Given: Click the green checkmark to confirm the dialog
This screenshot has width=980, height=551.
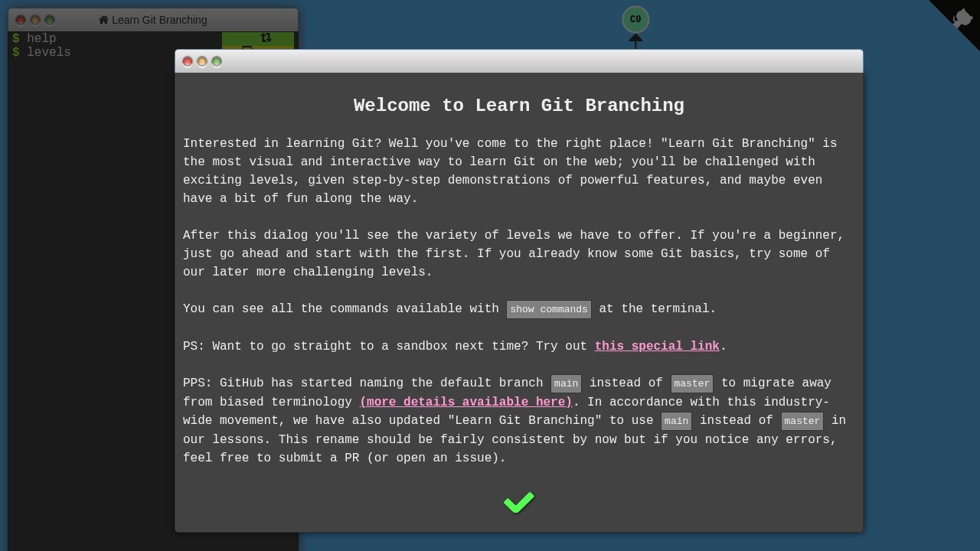Looking at the screenshot, I should (x=518, y=502).
